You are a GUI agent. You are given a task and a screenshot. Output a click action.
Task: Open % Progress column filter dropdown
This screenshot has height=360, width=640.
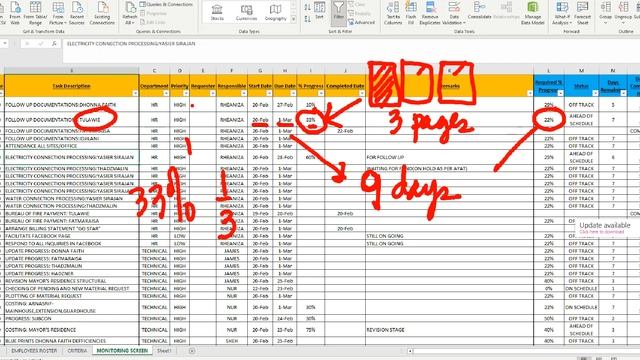point(321,93)
